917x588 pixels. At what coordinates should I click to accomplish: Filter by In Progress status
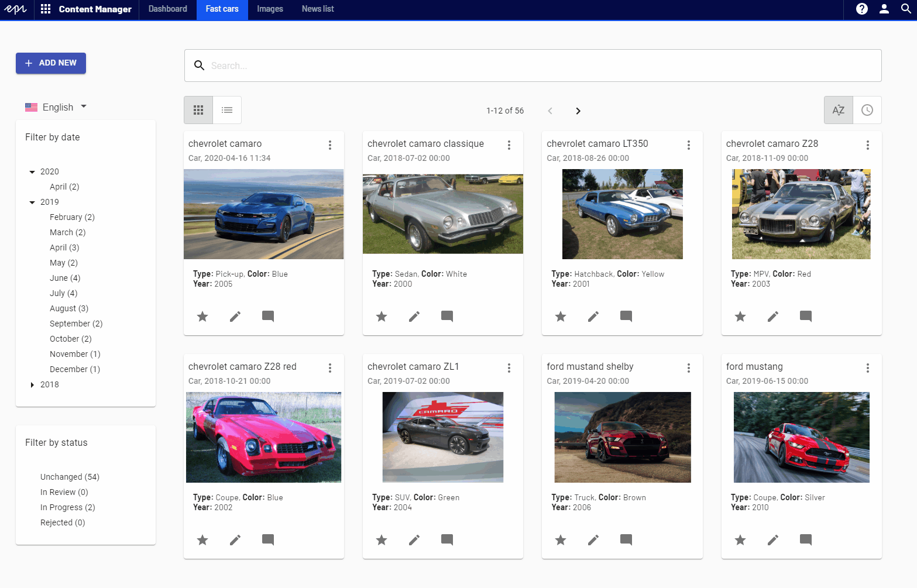67,507
